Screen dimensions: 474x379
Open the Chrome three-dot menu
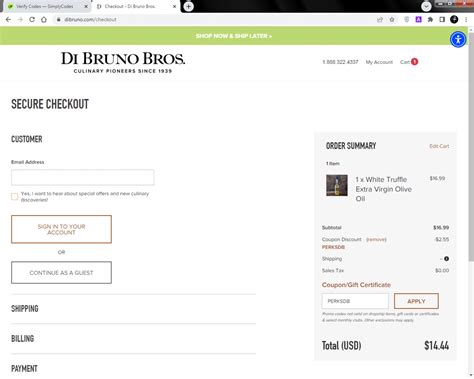pos(466,20)
